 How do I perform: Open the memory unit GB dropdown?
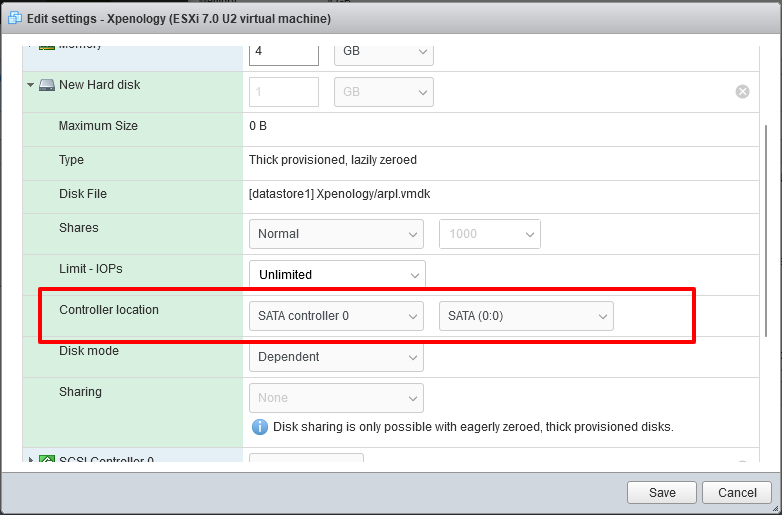tap(383, 51)
